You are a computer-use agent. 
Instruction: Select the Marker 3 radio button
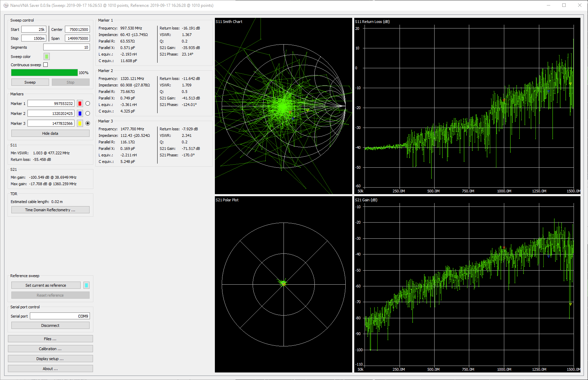click(x=88, y=123)
